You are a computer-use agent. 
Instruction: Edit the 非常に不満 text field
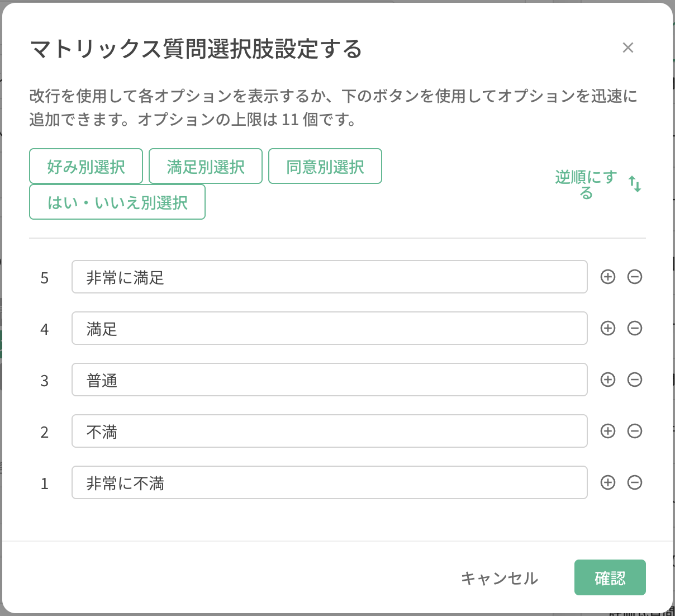330,482
